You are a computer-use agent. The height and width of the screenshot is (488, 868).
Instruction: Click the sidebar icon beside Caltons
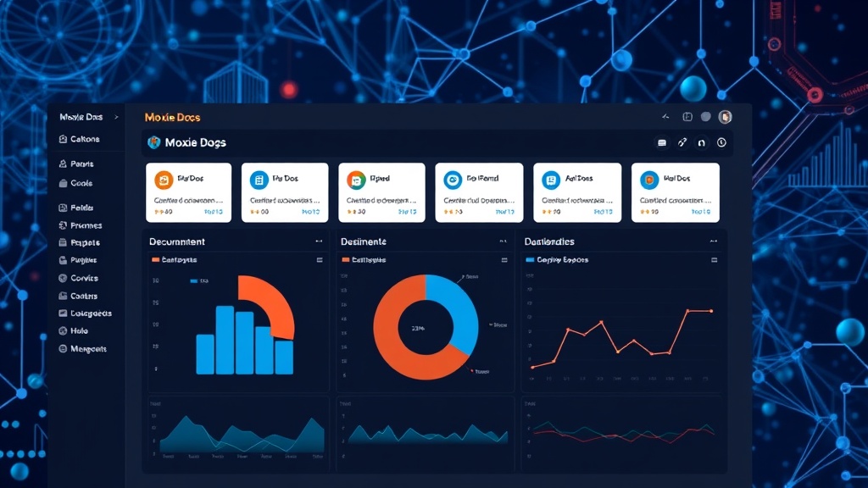coord(63,140)
